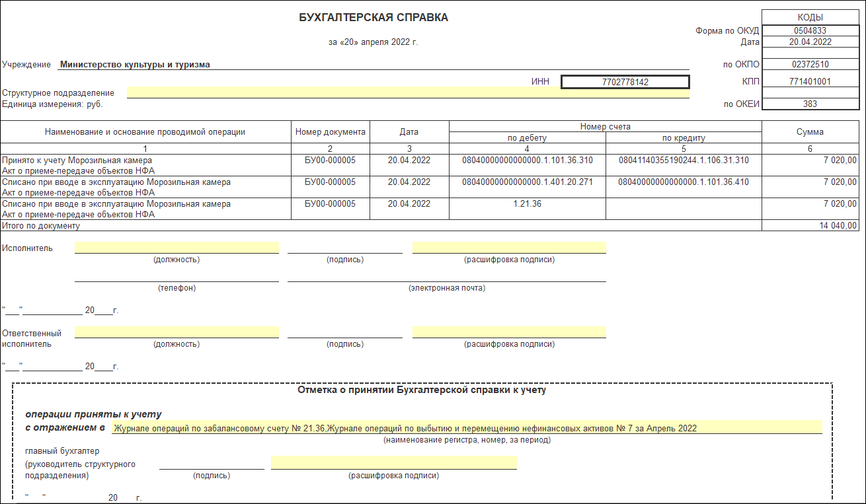
Task: Click the по кредиту sub-header
Action: [x=684, y=138]
